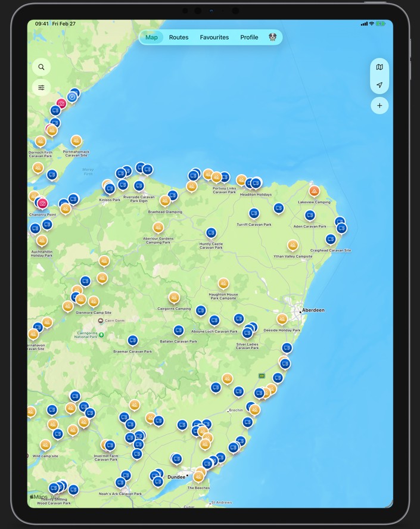This screenshot has width=420, height=529.
Task: Select the orange Lakeview Camping tent pin
Action: [314, 191]
